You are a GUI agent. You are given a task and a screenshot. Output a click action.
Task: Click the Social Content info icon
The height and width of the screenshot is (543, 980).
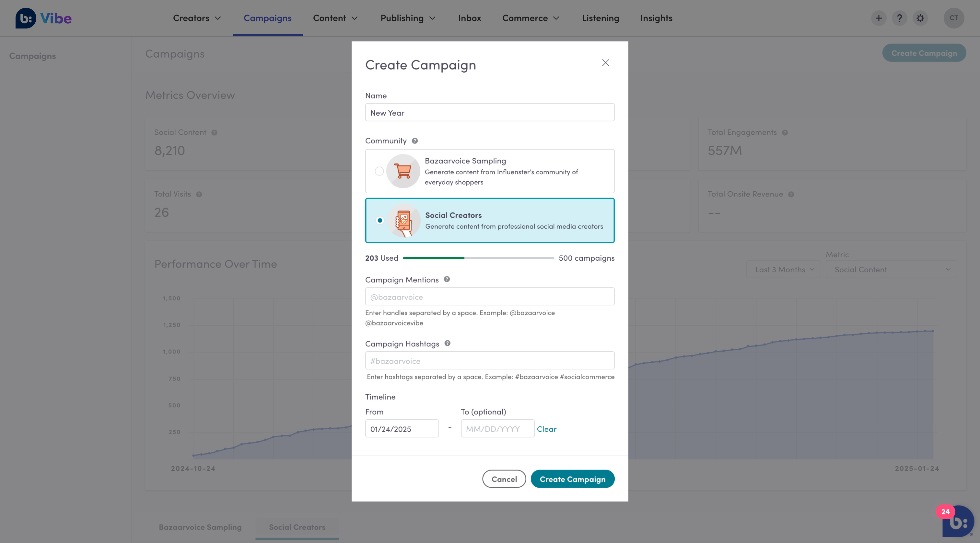click(214, 133)
